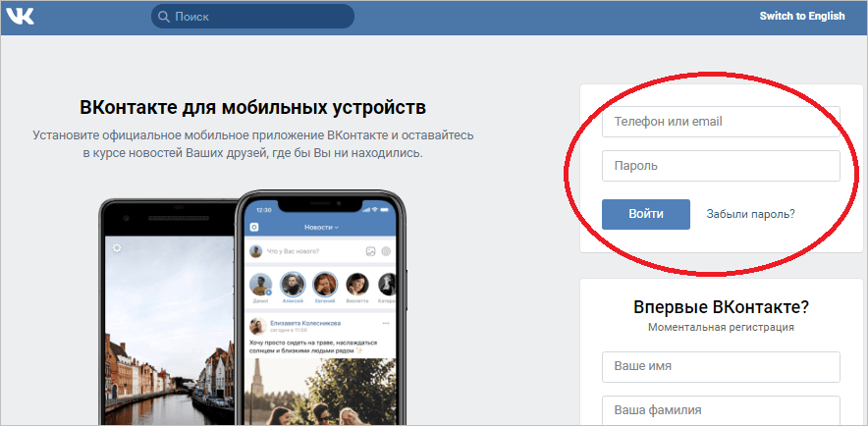The height and width of the screenshot is (426, 868).
Task: Focus the Пароль password field
Action: pos(722,166)
